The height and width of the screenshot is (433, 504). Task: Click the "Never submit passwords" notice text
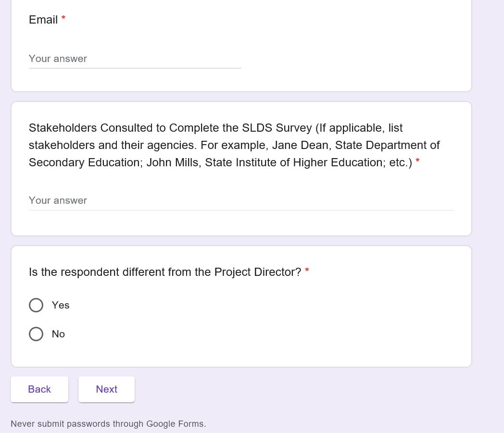point(78,424)
